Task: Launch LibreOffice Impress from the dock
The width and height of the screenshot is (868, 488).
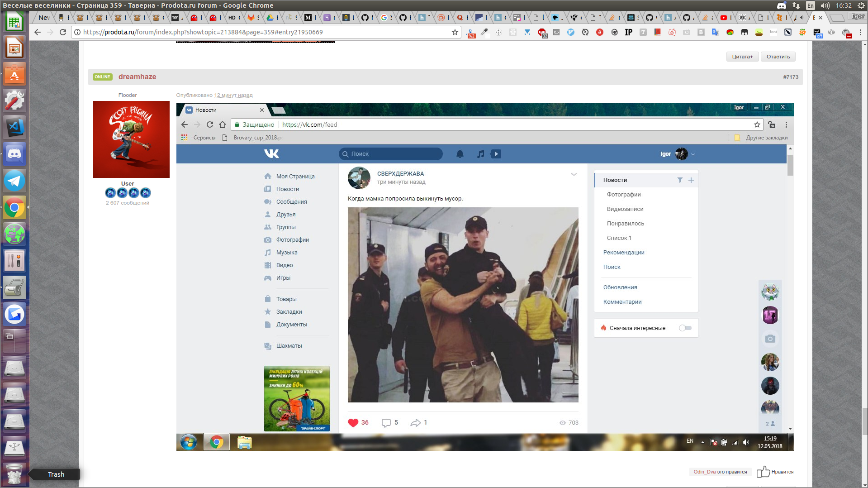Action: coord(14,48)
